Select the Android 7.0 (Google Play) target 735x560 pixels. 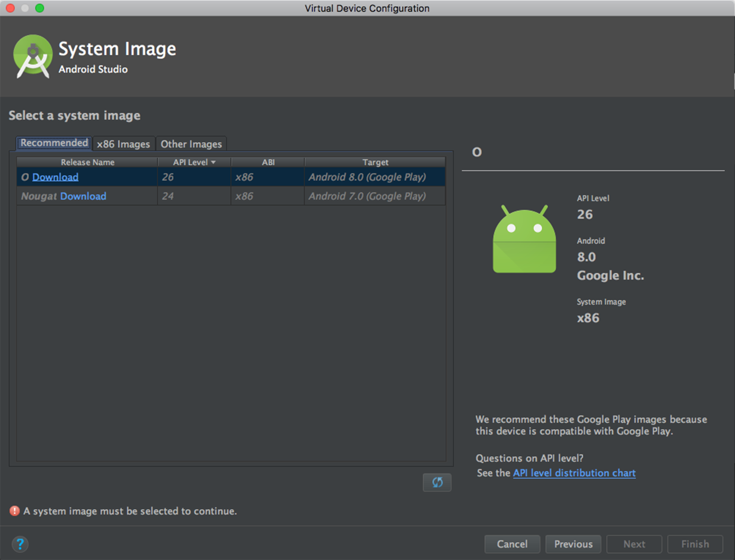pyautogui.click(x=375, y=196)
